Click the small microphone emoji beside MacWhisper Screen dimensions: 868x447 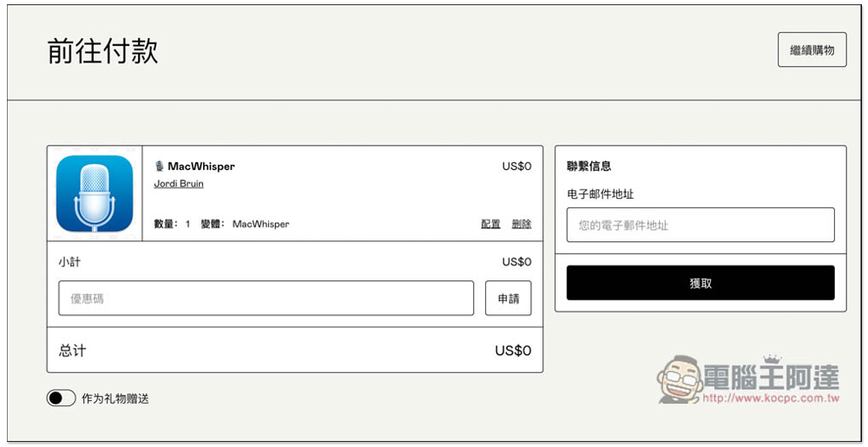click(160, 166)
